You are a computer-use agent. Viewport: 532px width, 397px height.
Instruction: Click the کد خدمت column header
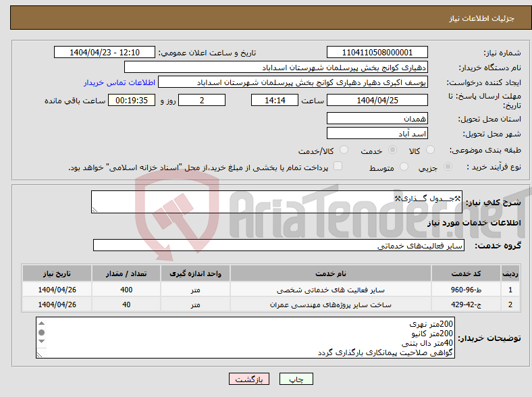coord(467,273)
